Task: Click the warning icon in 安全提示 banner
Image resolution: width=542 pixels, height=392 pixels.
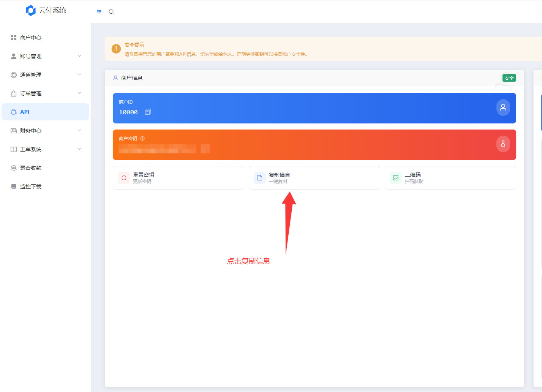Action: (116, 49)
